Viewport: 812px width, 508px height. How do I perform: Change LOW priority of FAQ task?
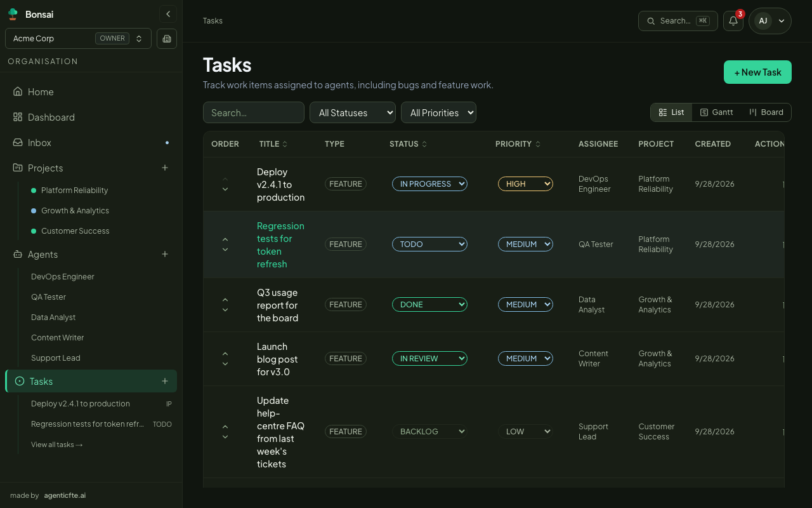(x=525, y=432)
